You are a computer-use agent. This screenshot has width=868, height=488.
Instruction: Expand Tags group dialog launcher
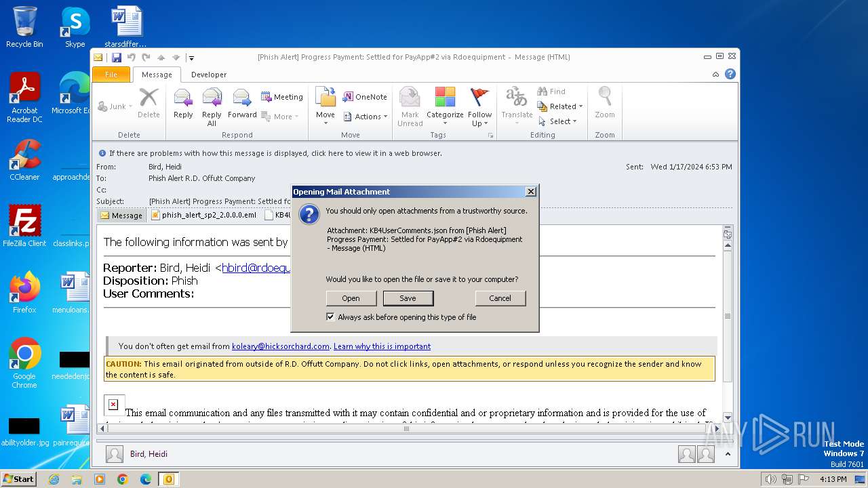[x=490, y=136]
